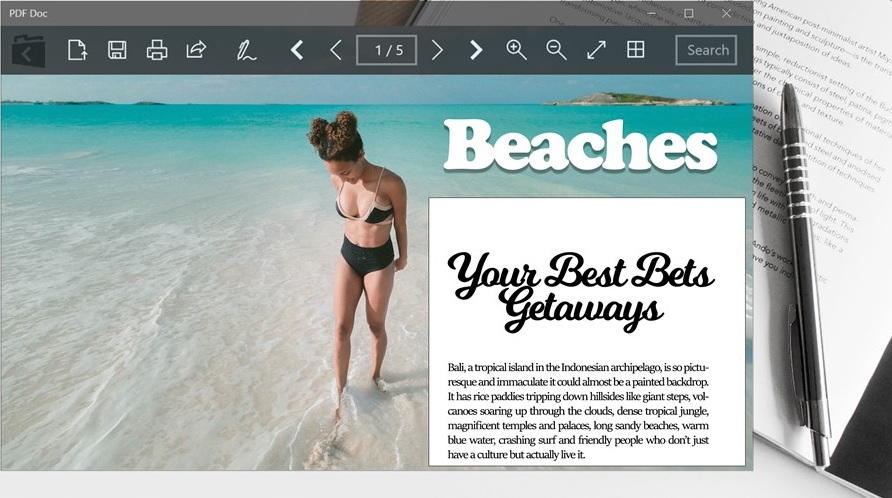Zoom in using the magnifier plus icon
Viewport: 892px width, 498px height.
tap(516, 50)
